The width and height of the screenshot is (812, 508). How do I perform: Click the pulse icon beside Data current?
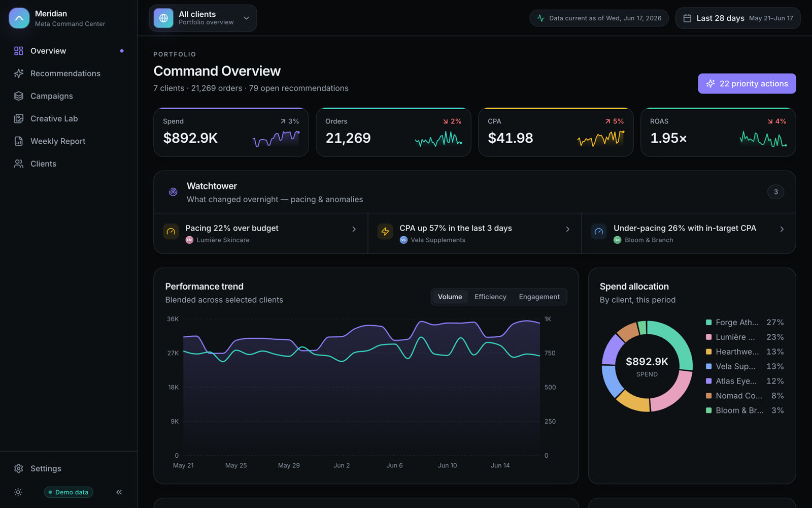point(540,18)
